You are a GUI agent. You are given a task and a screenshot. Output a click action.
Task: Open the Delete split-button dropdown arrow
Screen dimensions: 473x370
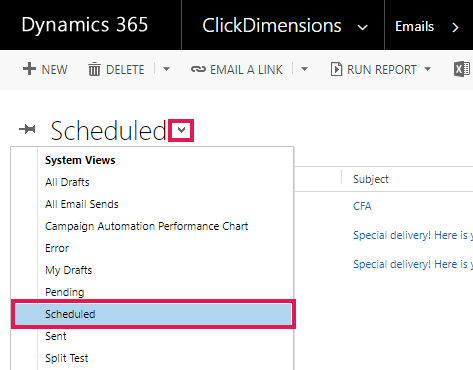coord(166,69)
